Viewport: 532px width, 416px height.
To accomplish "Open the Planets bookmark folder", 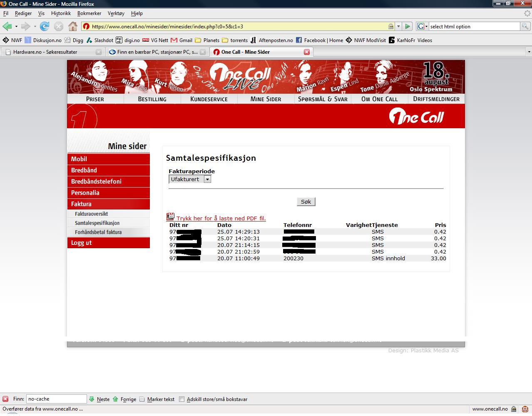I will 207,40.
